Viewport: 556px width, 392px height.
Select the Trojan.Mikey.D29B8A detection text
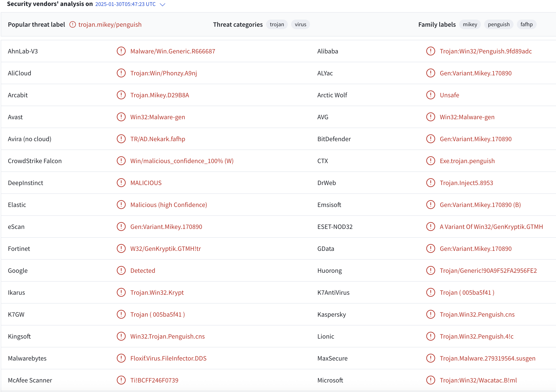(x=160, y=95)
